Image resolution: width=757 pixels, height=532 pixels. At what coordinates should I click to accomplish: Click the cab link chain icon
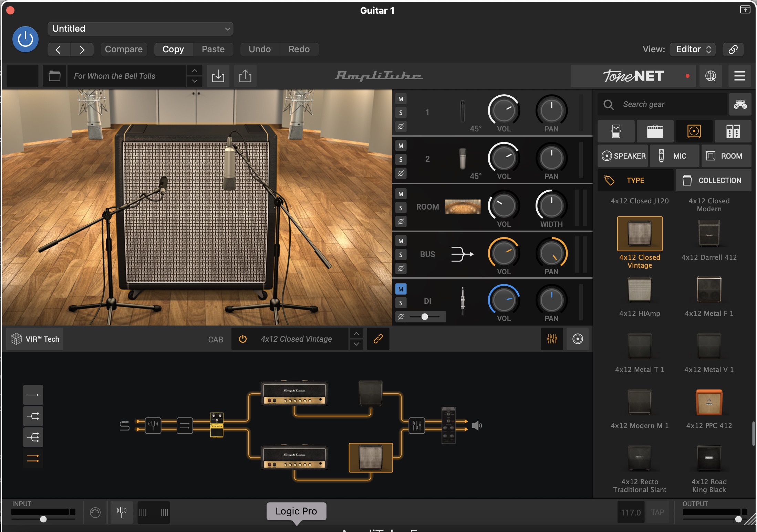pos(378,339)
